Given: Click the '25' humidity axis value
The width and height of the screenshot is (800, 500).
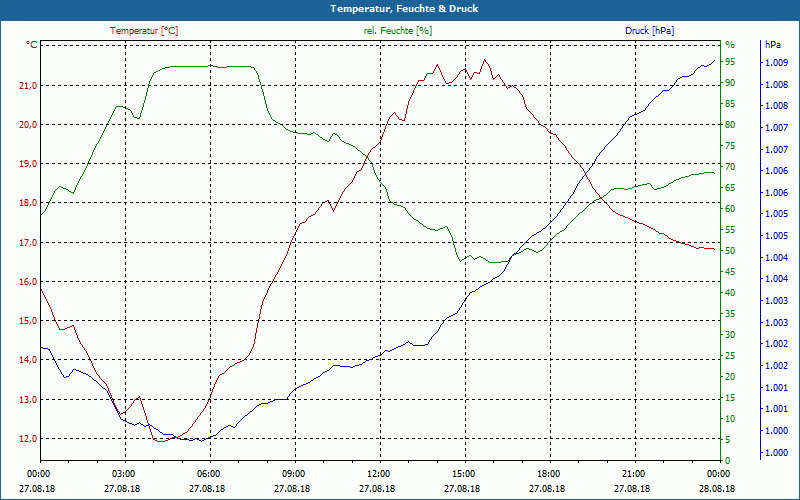Looking at the screenshot, I should pyautogui.click(x=730, y=356).
